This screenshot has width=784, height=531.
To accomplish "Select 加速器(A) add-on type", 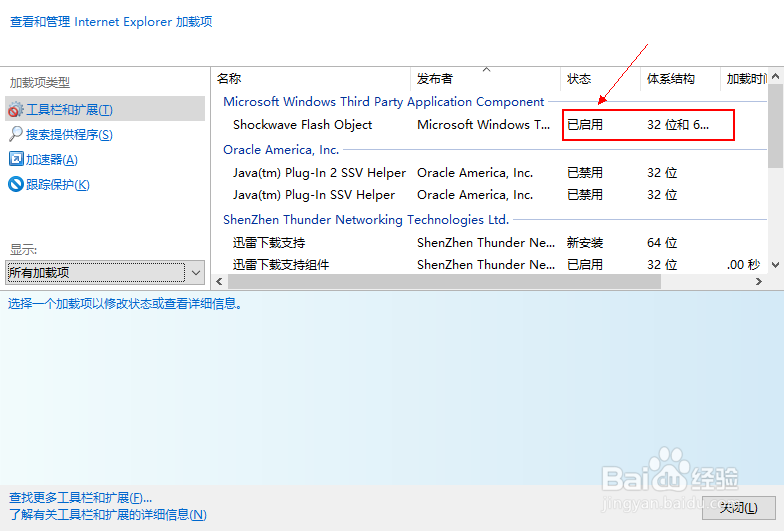I will pyautogui.click(x=52, y=160).
